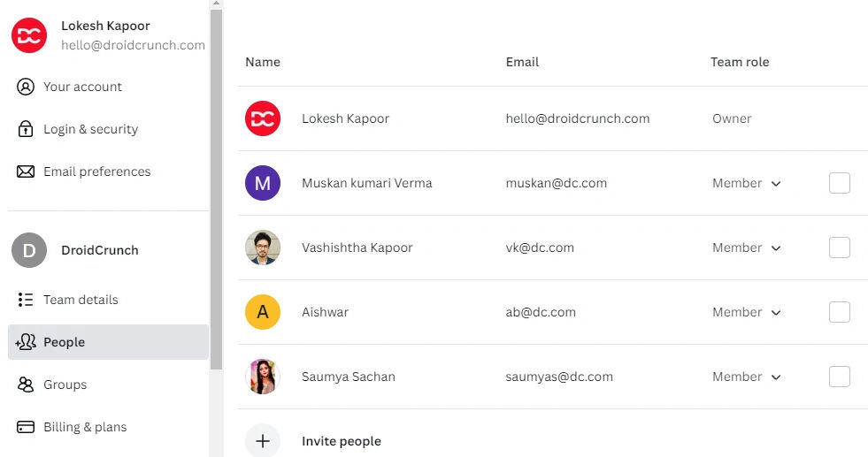The height and width of the screenshot is (457, 868).
Task: Open Your account settings icon
Action: tap(26, 87)
